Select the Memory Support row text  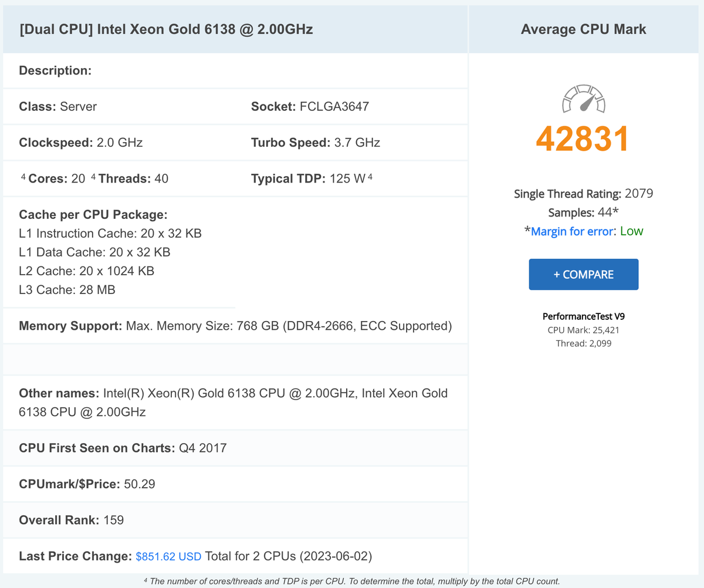235,326
